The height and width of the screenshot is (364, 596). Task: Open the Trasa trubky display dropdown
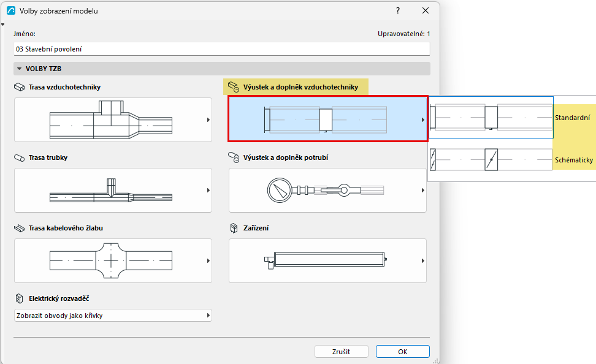(x=113, y=190)
